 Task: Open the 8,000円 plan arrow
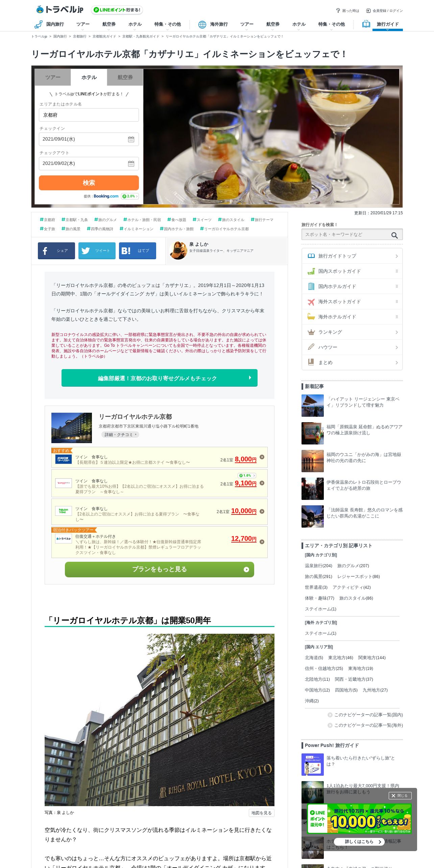tap(262, 457)
